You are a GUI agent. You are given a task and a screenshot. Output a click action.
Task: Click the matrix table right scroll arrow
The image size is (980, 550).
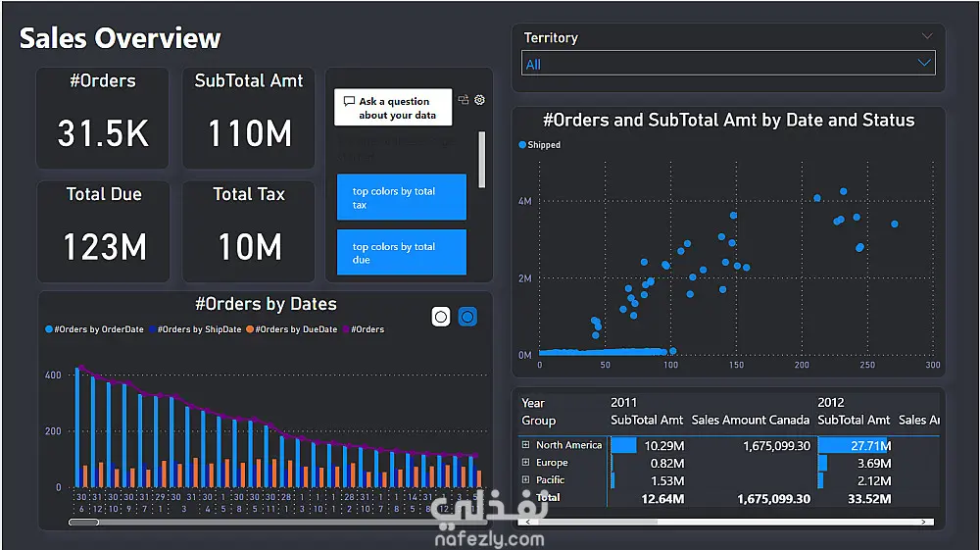tap(924, 522)
